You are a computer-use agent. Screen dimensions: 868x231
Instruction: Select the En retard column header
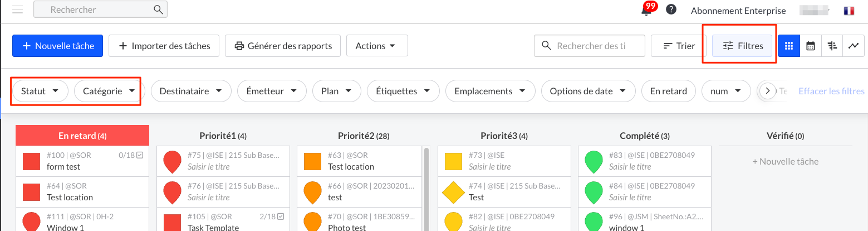point(82,136)
